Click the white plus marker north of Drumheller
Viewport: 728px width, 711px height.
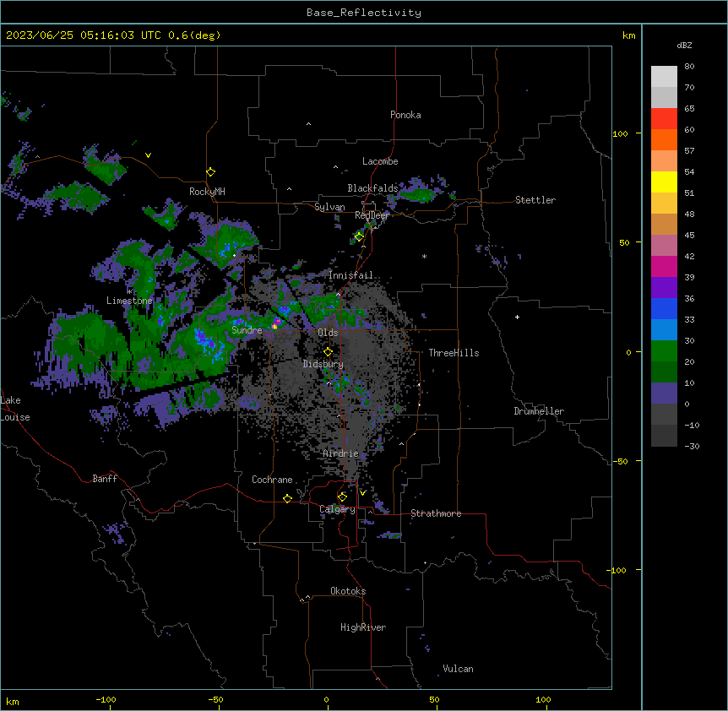(517, 317)
